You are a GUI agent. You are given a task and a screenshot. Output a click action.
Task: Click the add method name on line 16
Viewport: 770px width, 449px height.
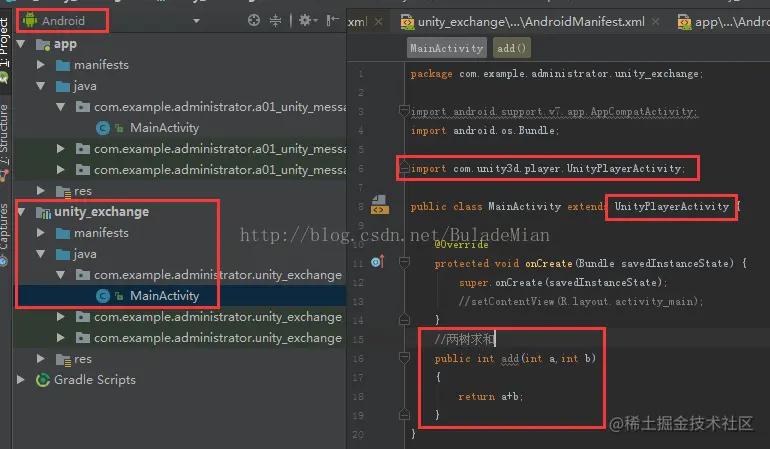point(510,359)
